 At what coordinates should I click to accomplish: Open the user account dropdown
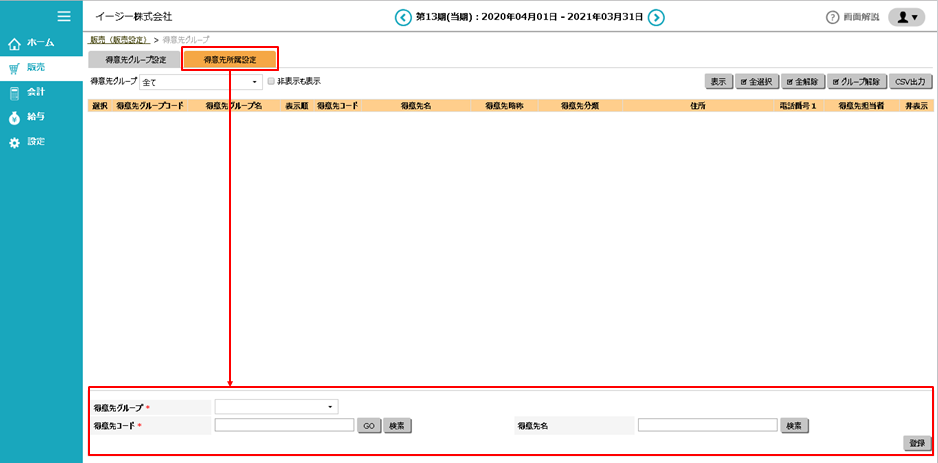(906, 17)
